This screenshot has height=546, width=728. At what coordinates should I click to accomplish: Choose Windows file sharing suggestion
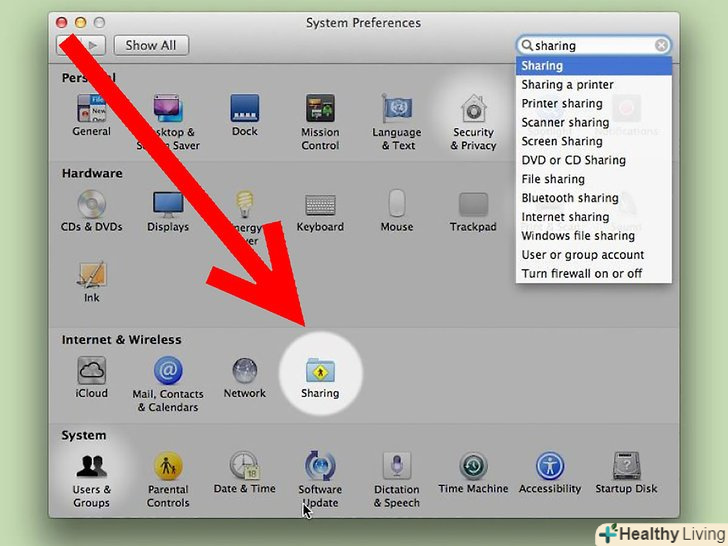point(593,236)
